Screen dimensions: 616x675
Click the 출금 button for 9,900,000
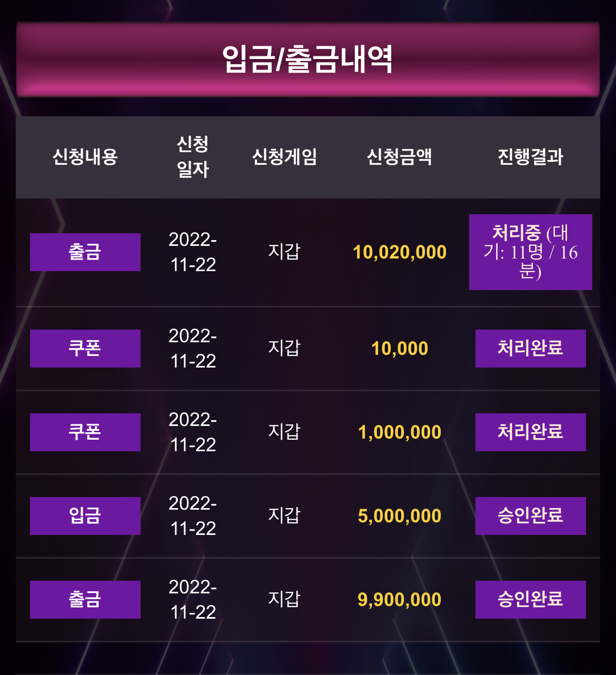point(85,600)
